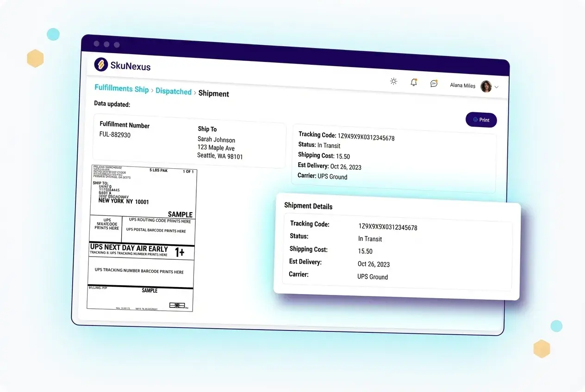Click the red window control dot

(x=96, y=43)
